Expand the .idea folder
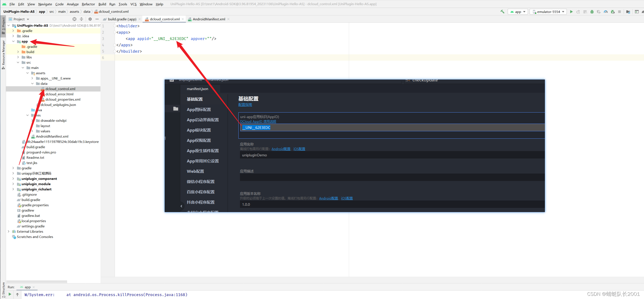 click(13, 36)
